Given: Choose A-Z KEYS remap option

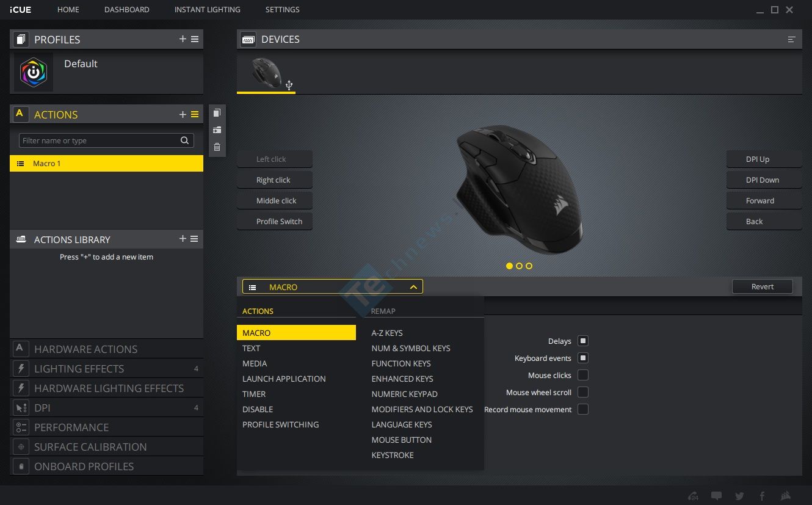Looking at the screenshot, I should 387,333.
